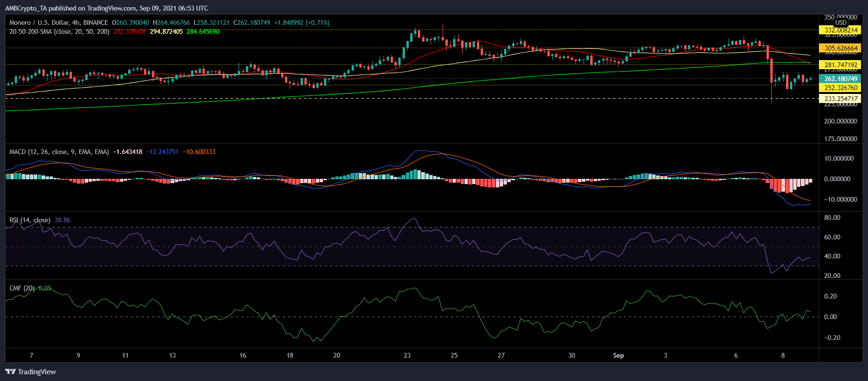Click 80.00 on the RSI axis
868x381 pixels.
coord(832,217)
